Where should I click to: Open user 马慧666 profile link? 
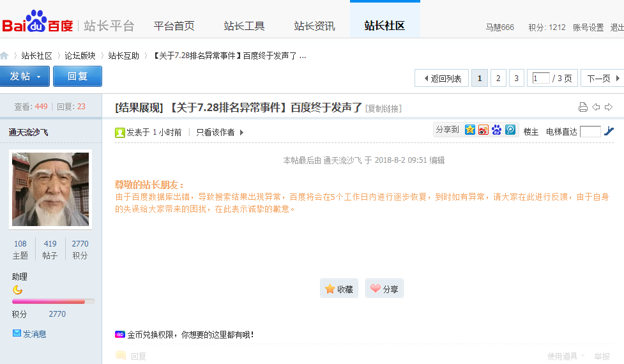point(500,27)
